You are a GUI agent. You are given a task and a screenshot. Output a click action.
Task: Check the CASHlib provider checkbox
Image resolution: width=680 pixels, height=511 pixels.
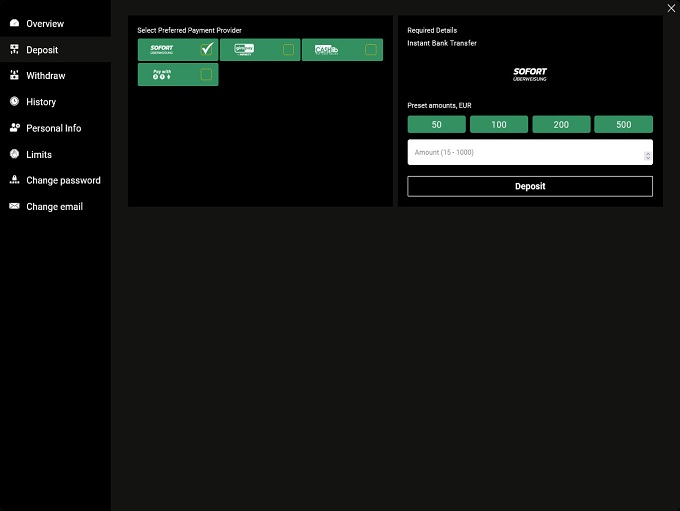[x=371, y=49]
